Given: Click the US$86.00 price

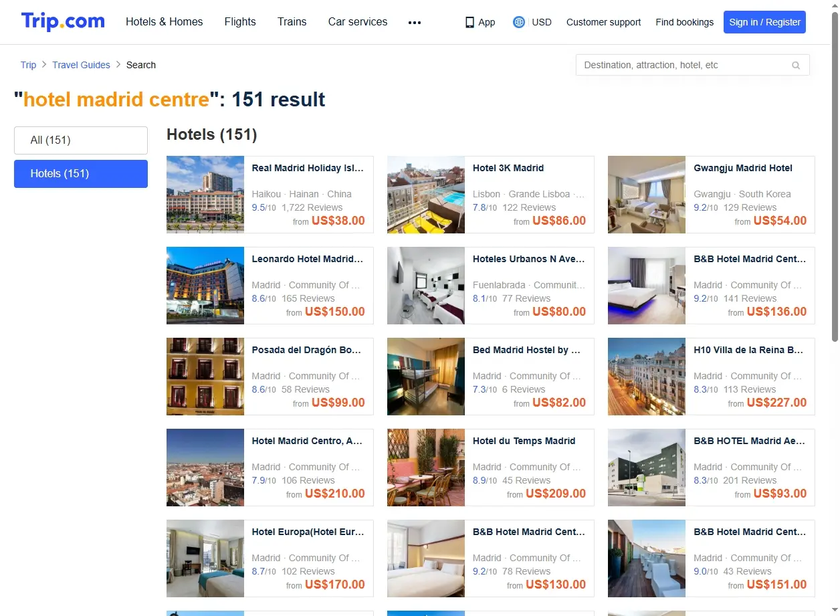Looking at the screenshot, I should tap(559, 221).
